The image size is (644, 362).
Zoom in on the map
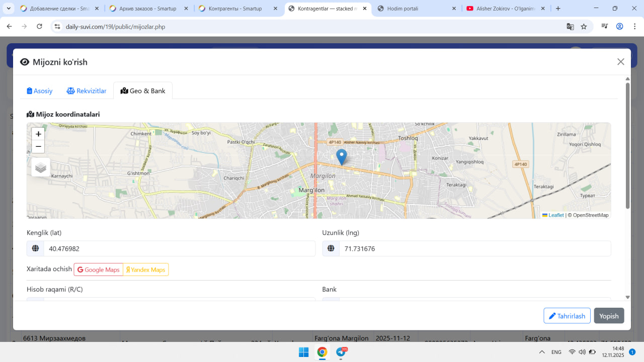point(38,134)
